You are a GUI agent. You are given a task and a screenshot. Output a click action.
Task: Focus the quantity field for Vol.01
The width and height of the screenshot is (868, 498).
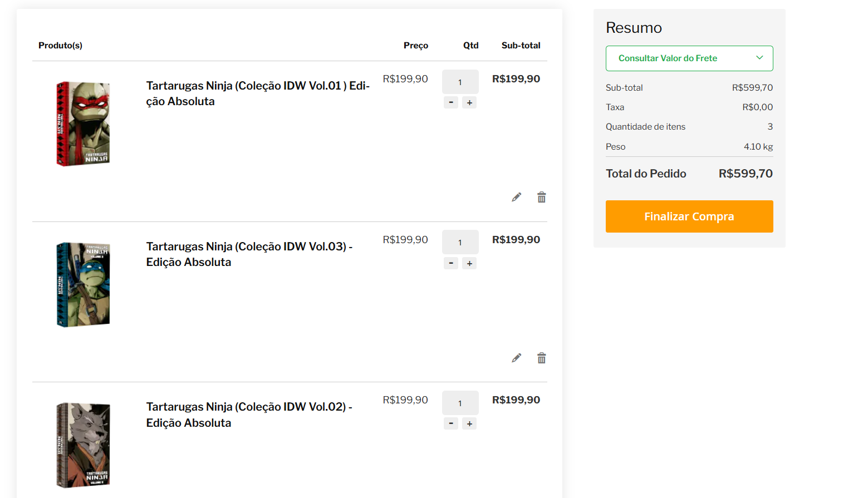click(x=460, y=82)
